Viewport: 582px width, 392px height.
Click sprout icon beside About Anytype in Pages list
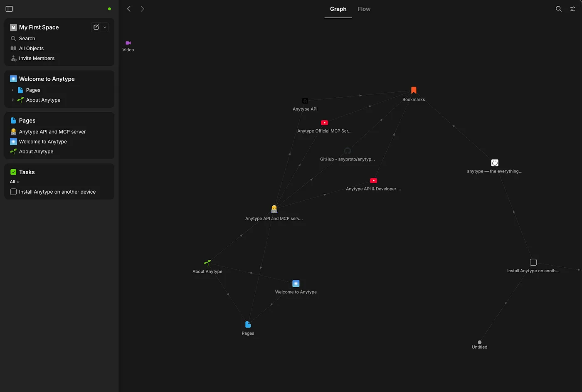tap(13, 151)
